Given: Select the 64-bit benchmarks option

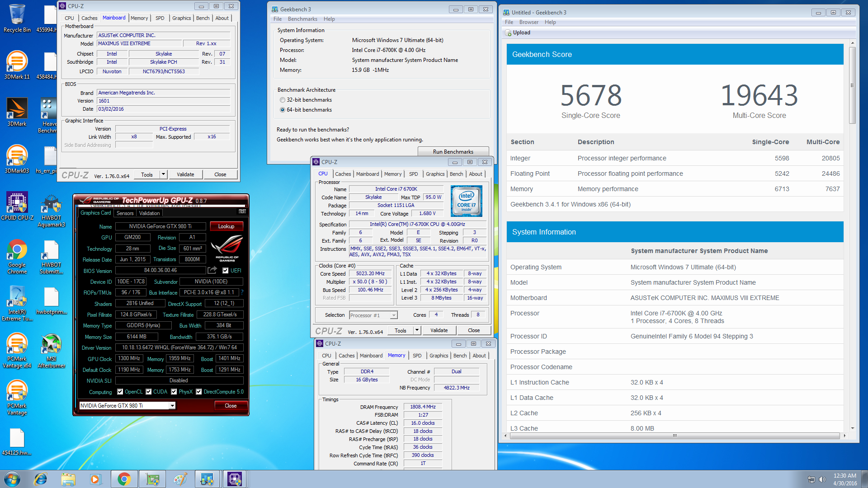Looking at the screenshot, I should click(283, 110).
